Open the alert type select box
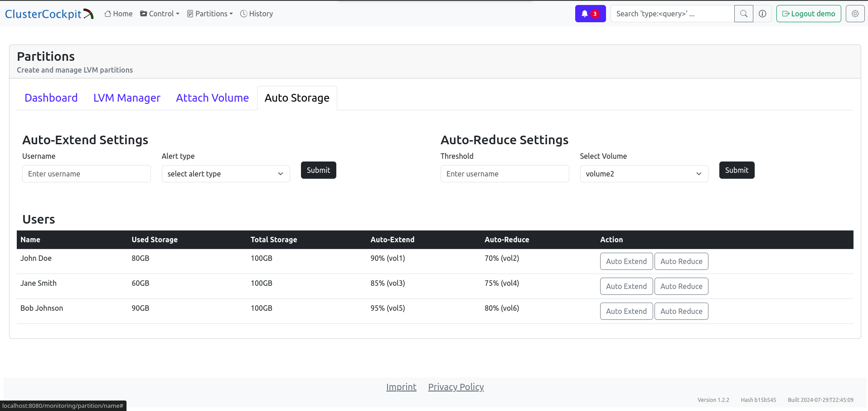The image size is (868, 411). click(x=225, y=174)
